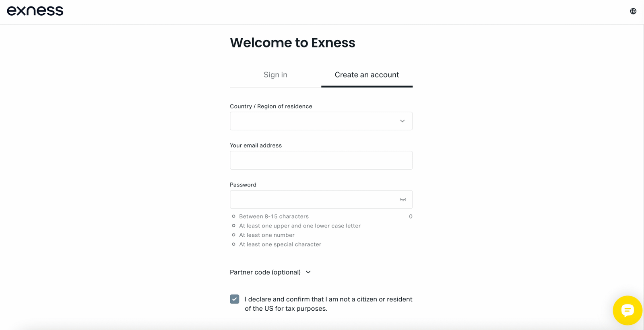Toggle the US citizenship declaration checkbox
The height and width of the screenshot is (330, 644).
pos(234,299)
